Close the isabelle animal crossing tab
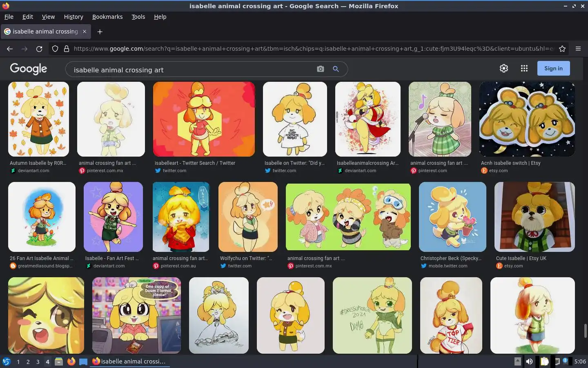 pyautogui.click(x=85, y=31)
